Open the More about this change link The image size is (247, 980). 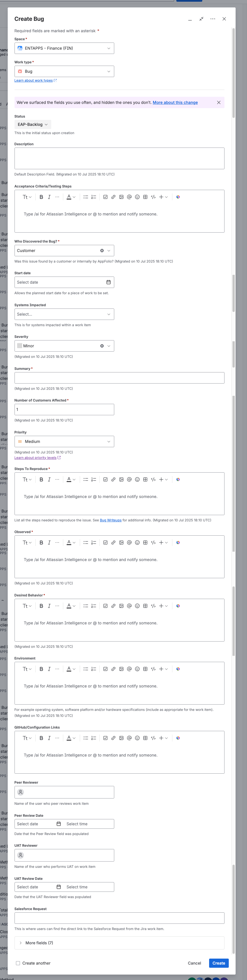[175, 102]
